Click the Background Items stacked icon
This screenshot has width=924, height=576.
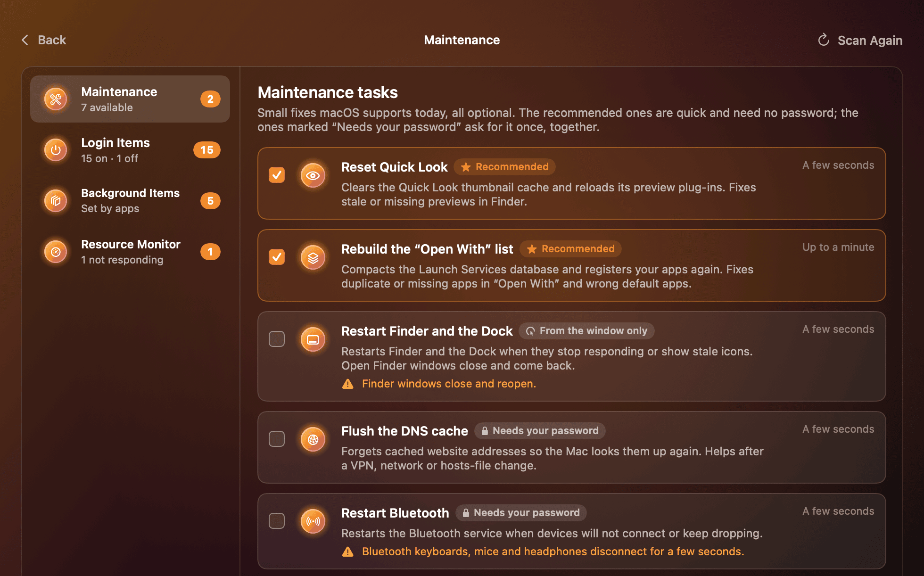(x=56, y=201)
